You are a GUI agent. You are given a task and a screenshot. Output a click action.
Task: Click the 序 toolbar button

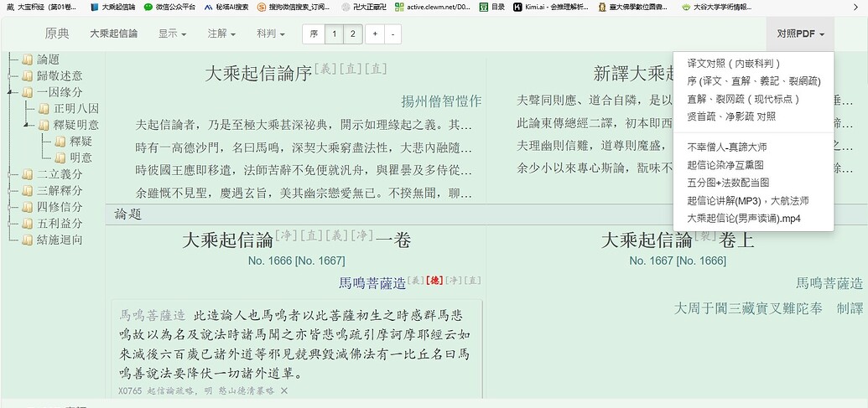(x=314, y=34)
